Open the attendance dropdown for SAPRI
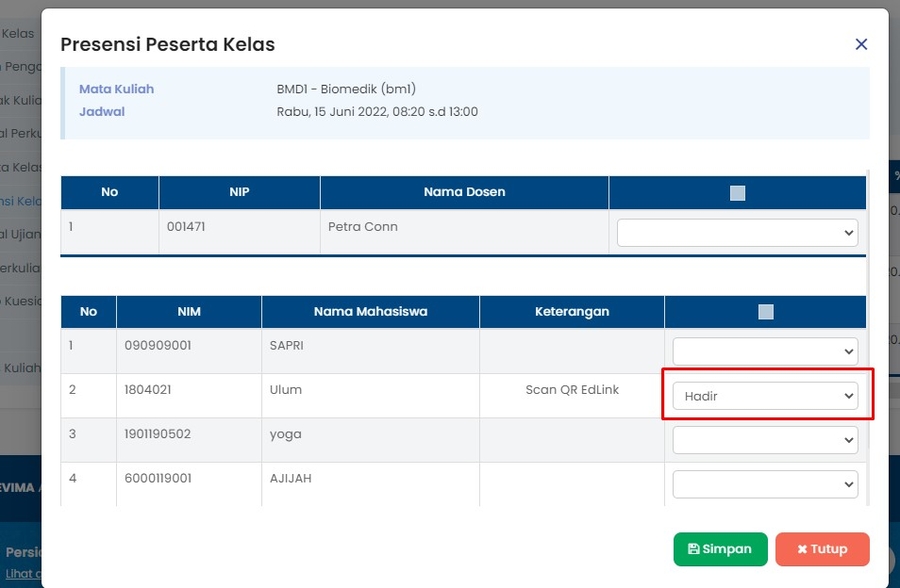Image resolution: width=900 pixels, height=588 pixels. pyautogui.click(x=765, y=351)
